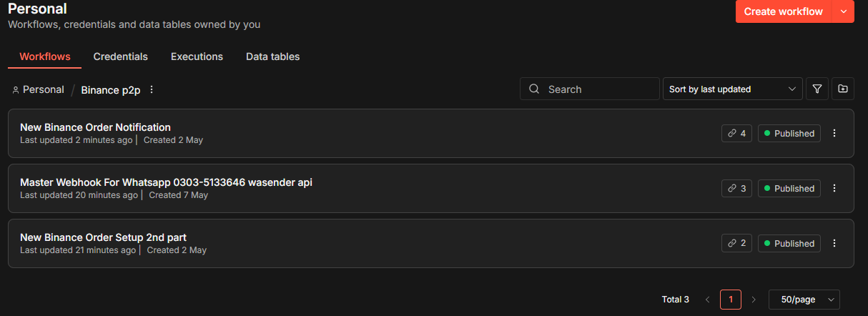868x316 pixels.
Task: Expand the Sort by last updated dropdown
Action: tap(733, 89)
